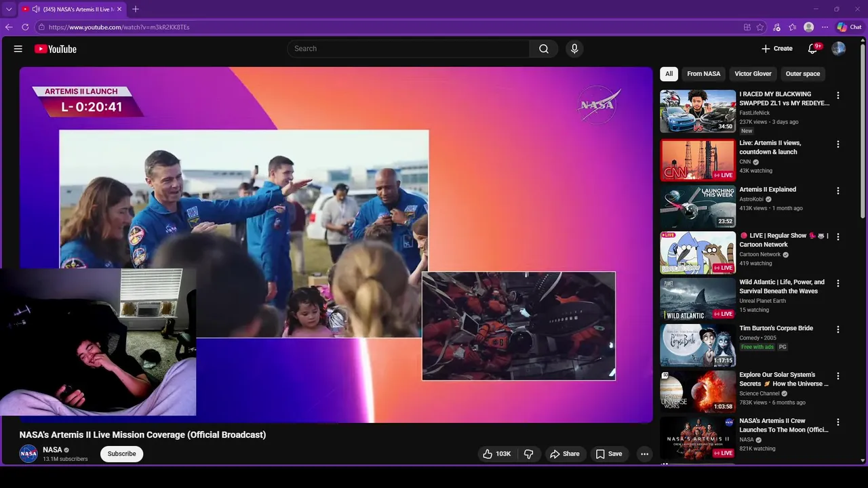Open options for Tim Burton's Corpse Bride
Screen dimensions: 868x488
point(838,329)
